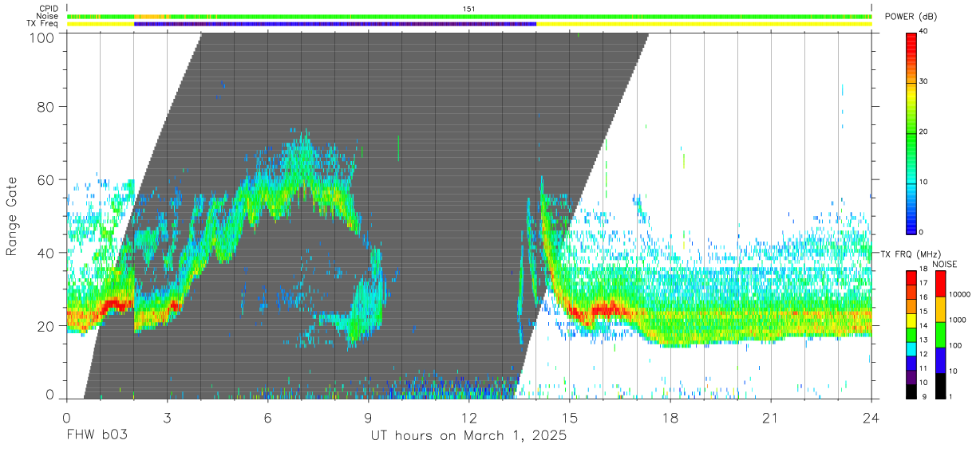Click the blue segment of TX Freq strip
Image resolution: width=980 pixels, height=452 pixels.
point(335,24)
